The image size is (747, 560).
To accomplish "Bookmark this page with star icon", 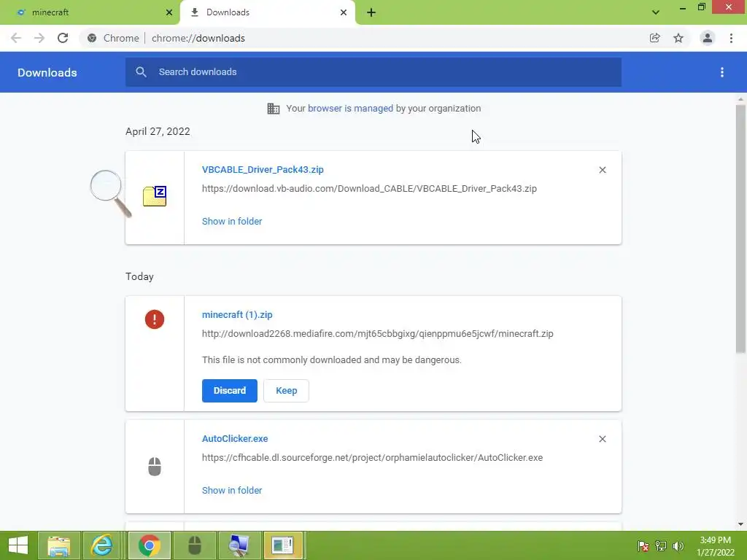I will [x=678, y=38].
